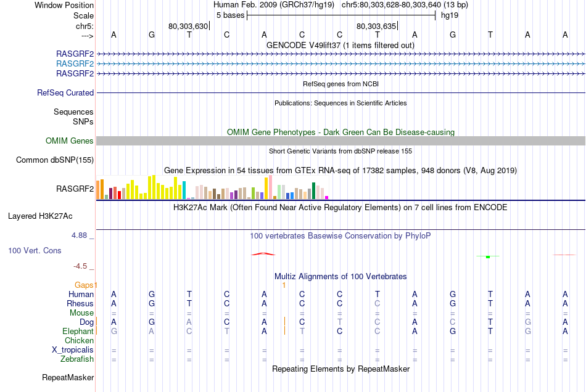Click the 5 bases scale label
Viewport: 586px width, 392px height.
coord(230,15)
